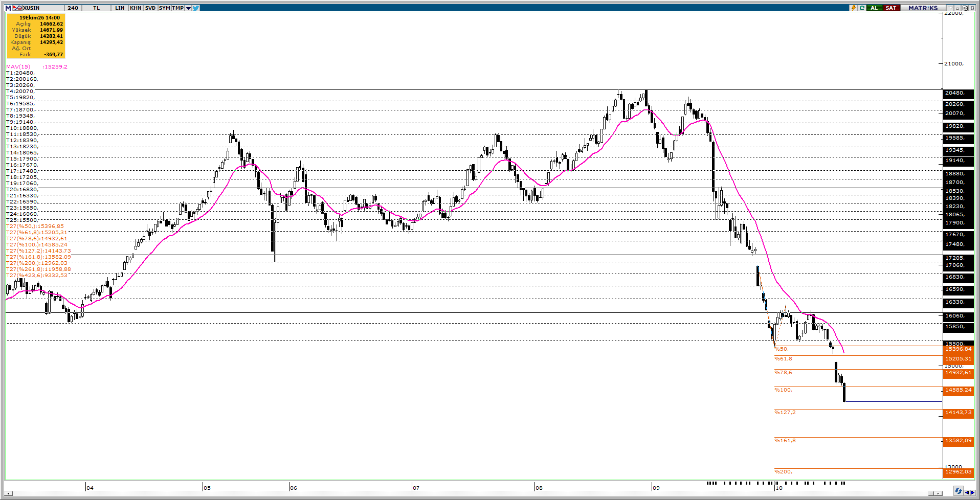Click the KHN toolbar button
980x500 pixels.
pyautogui.click(x=136, y=8)
